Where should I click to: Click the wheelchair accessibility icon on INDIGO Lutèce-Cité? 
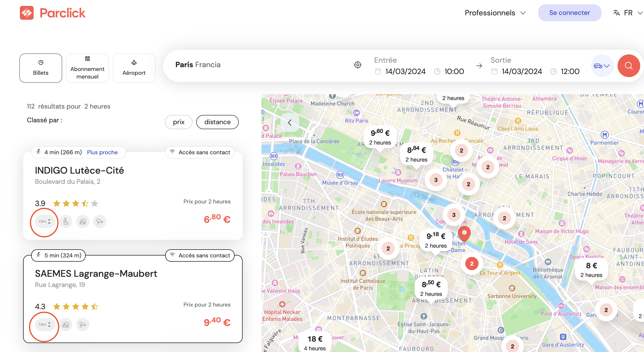pos(66,221)
